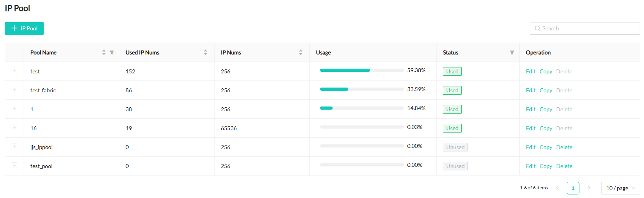Screen dimensions: 644x198
Task: Click the search magnifier icon
Action: (537, 28)
